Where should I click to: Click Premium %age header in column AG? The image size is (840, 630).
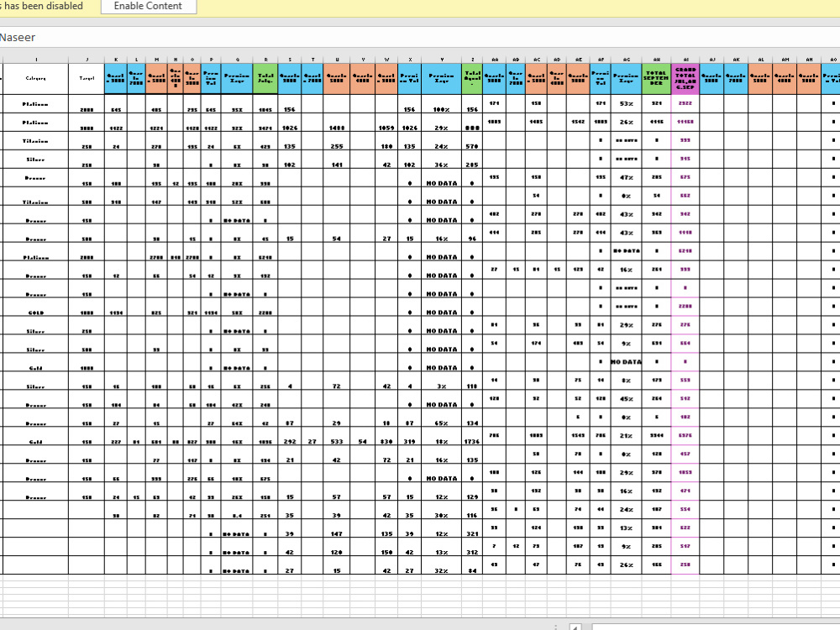click(x=627, y=79)
